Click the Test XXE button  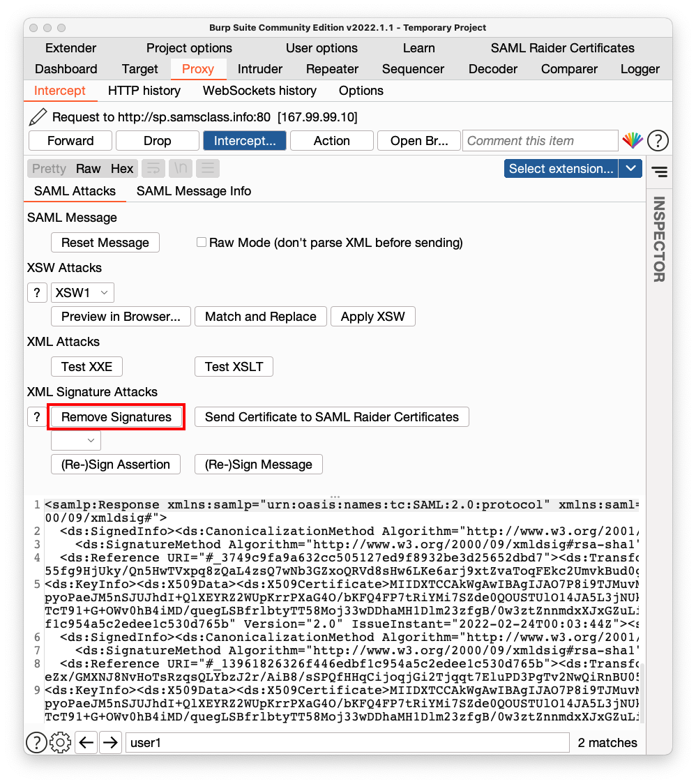pyautogui.click(x=86, y=366)
